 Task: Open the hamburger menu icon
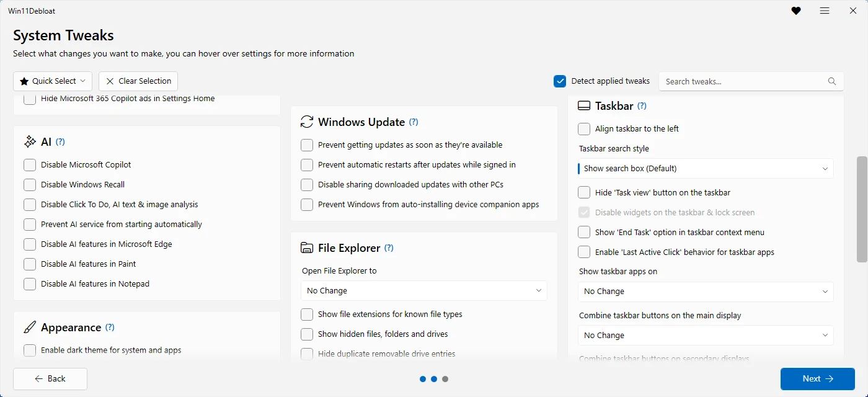tap(825, 11)
